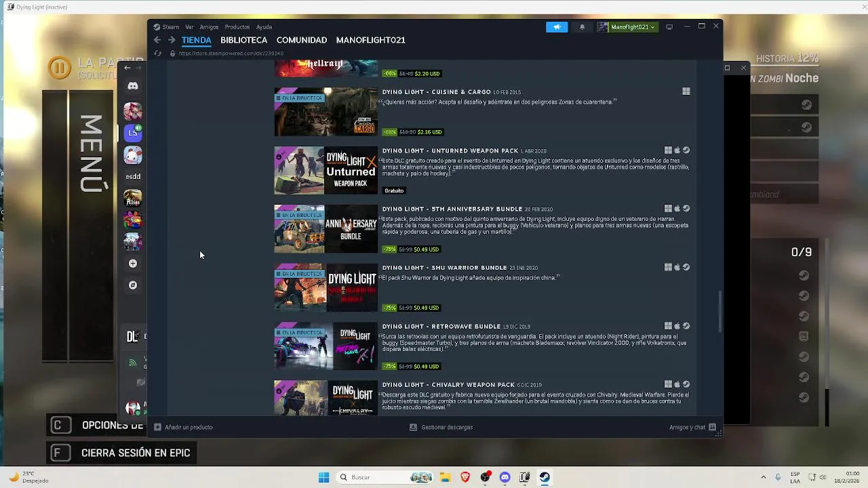Click Windows platform icon on Cuisine & Cargo

pos(686,91)
